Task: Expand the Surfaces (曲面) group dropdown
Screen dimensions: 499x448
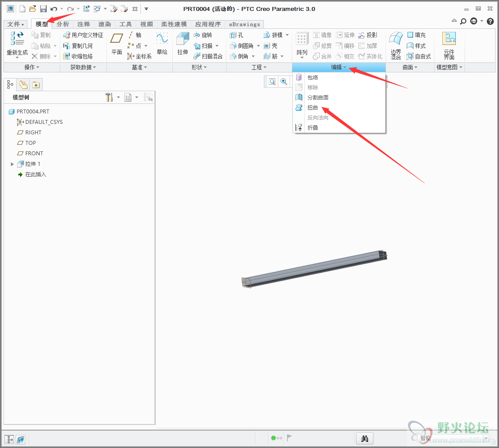Action: [410, 67]
